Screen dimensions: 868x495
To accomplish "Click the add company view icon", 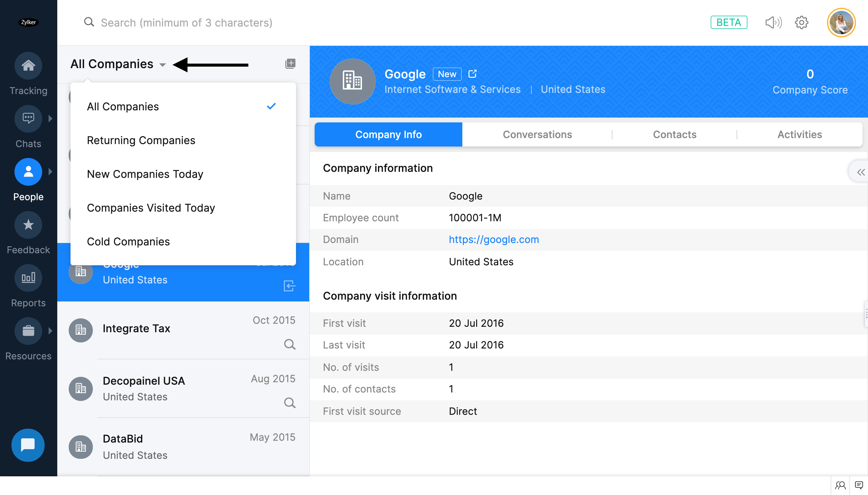I will (x=290, y=64).
